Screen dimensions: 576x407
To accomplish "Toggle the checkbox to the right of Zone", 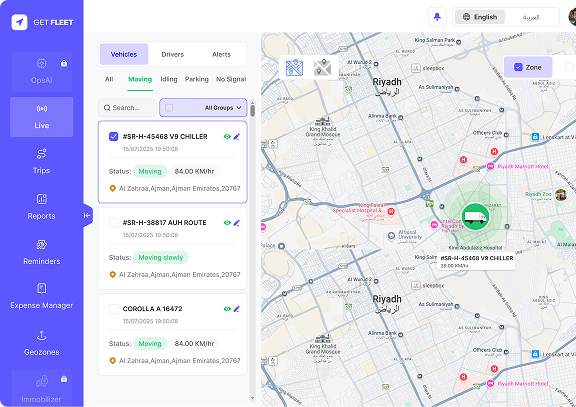I will [569, 67].
